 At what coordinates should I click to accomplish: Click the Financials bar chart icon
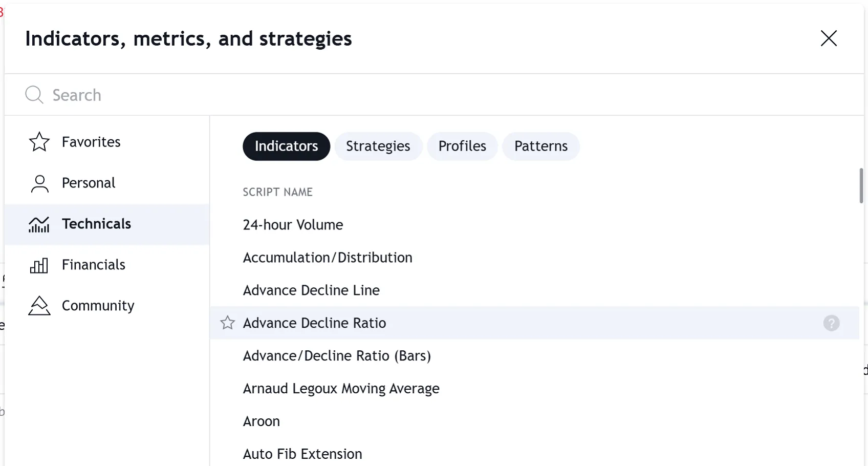coord(39,265)
